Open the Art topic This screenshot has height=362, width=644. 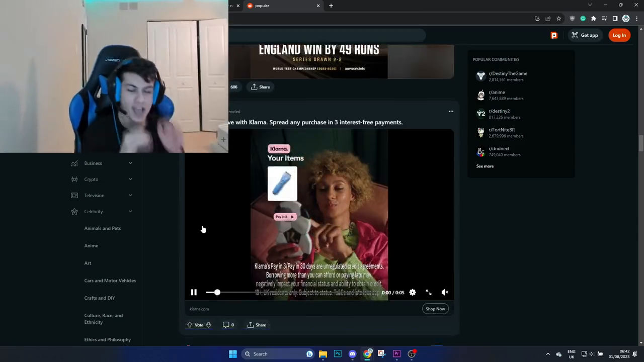tap(88, 263)
